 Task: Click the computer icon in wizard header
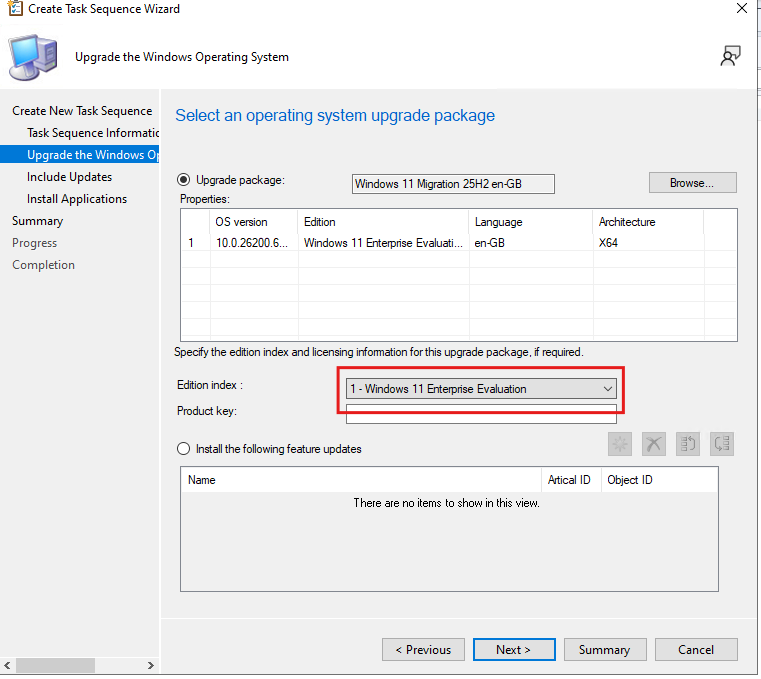click(x=36, y=59)
